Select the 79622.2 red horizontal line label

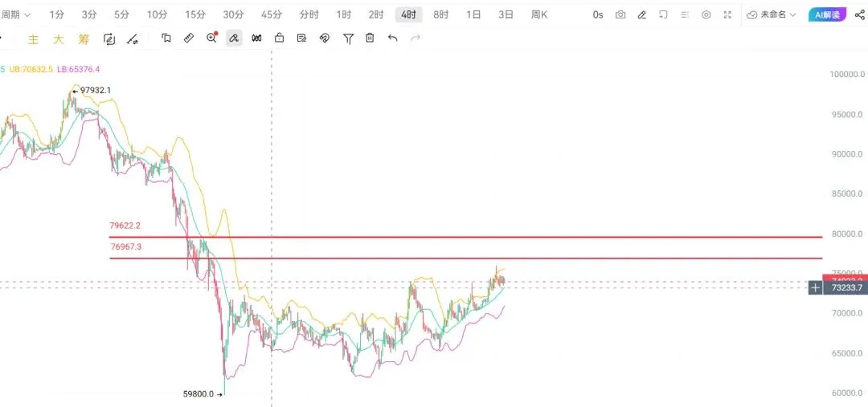coord(125,226)
